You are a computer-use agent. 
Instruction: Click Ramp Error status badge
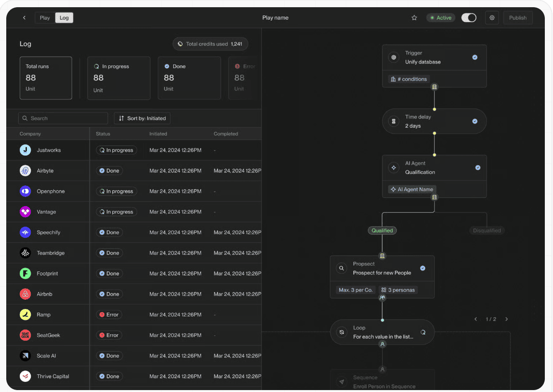point(109,315)
